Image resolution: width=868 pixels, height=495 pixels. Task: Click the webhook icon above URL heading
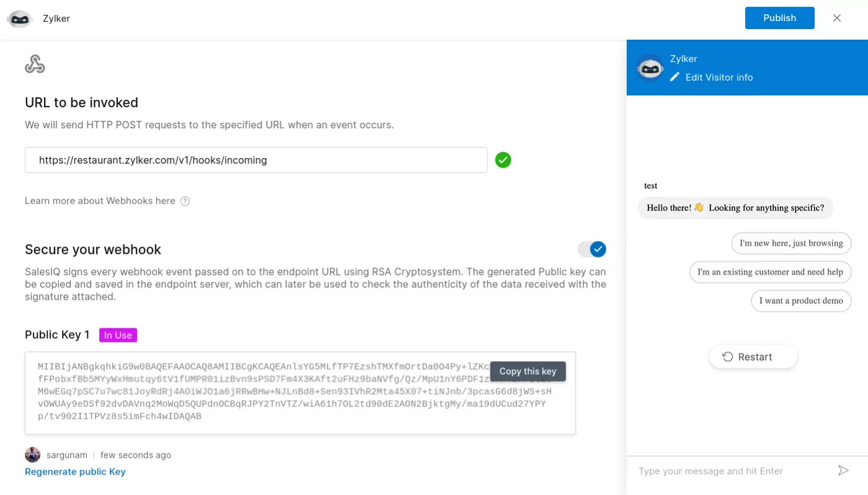click(x=35, y=64)
